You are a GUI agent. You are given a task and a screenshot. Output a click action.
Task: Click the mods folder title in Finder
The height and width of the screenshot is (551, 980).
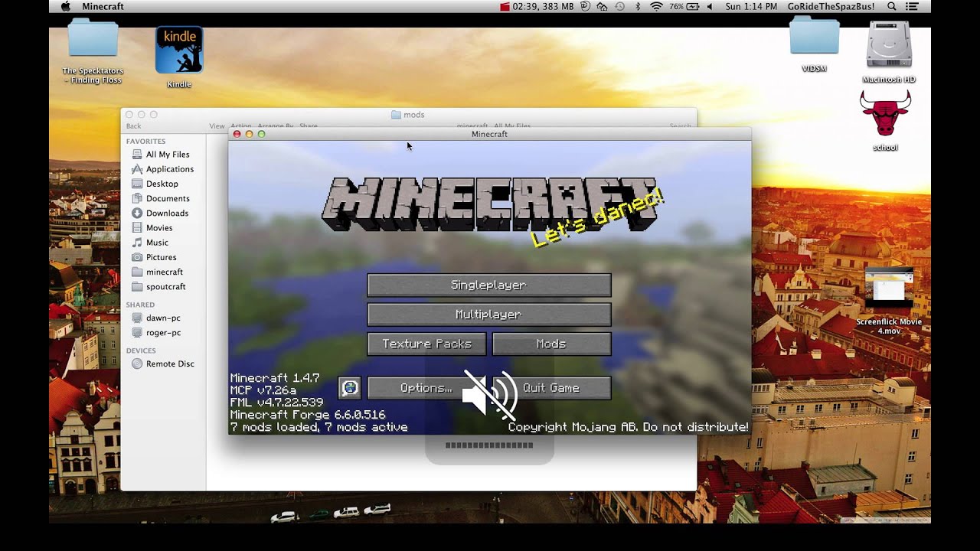[x=408, y=115]
